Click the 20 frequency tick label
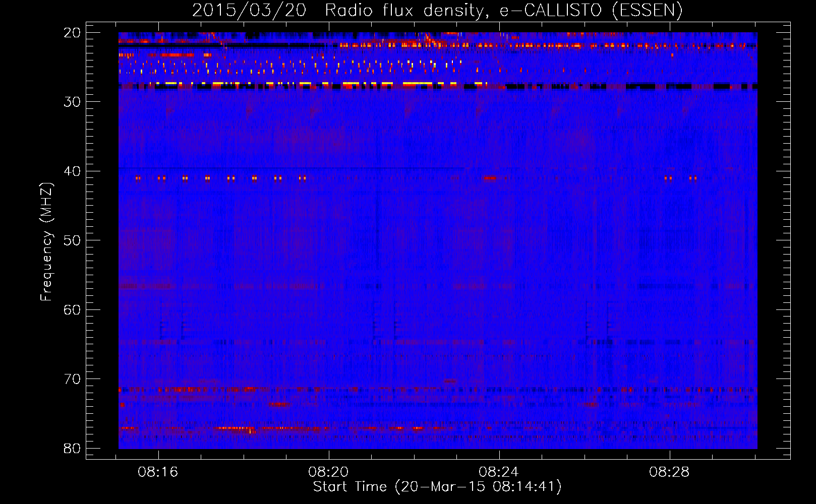This screenshot has width=816, height=504. pos(72,33)
